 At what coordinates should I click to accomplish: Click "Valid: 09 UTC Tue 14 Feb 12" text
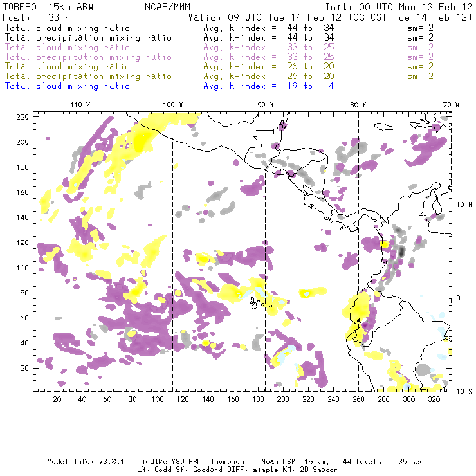coord(264,17)
